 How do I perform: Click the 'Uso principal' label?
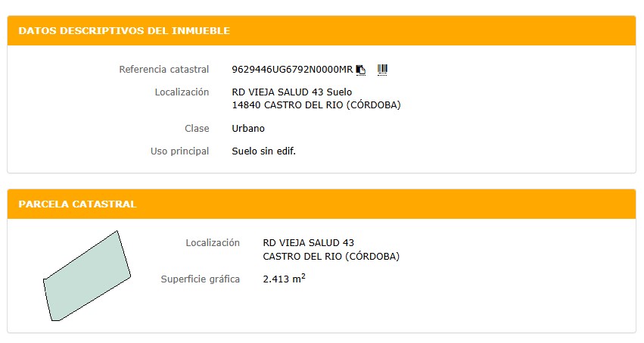[x=179, y=151]
